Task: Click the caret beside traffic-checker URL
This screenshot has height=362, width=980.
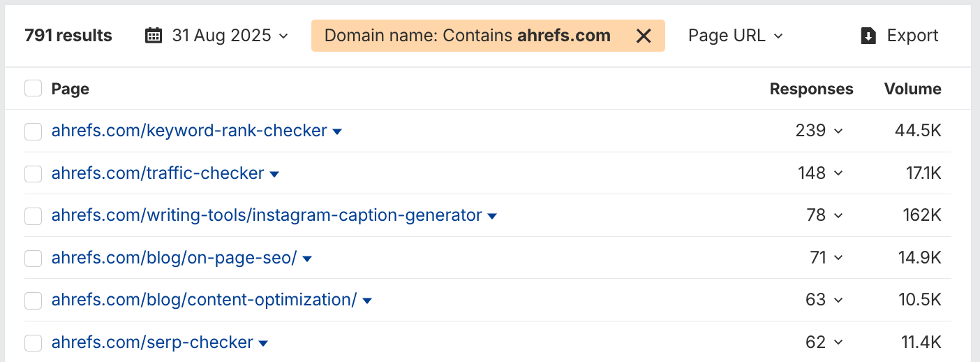Action: (x=274, y=174)
